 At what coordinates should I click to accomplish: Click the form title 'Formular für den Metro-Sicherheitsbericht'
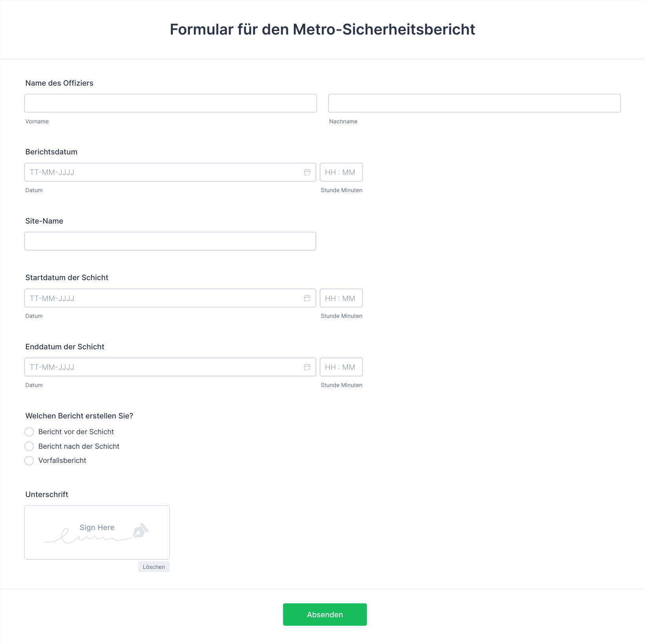point(322,29)
